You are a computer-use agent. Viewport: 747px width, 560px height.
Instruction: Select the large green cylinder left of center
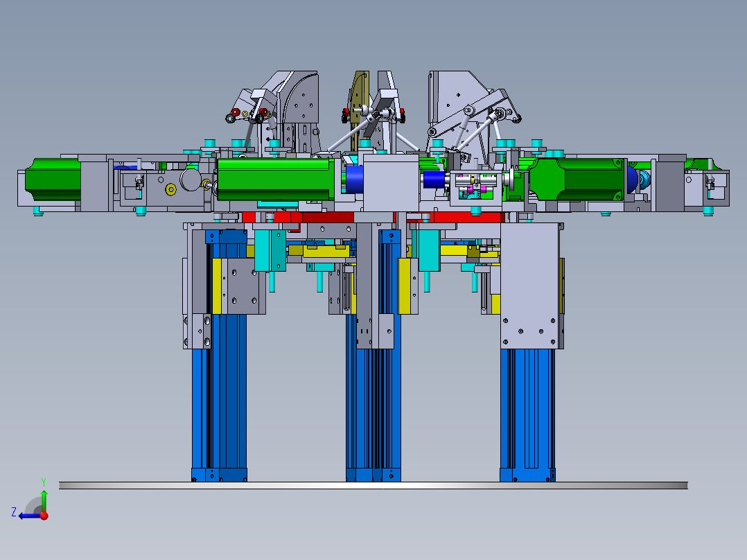coord(275,180)
